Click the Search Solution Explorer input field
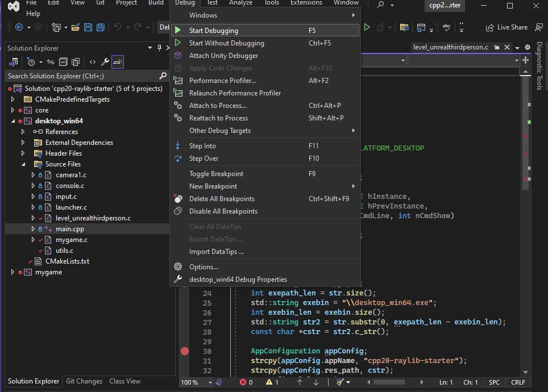This screenshot has height=392, width=548. pos(83,76)
